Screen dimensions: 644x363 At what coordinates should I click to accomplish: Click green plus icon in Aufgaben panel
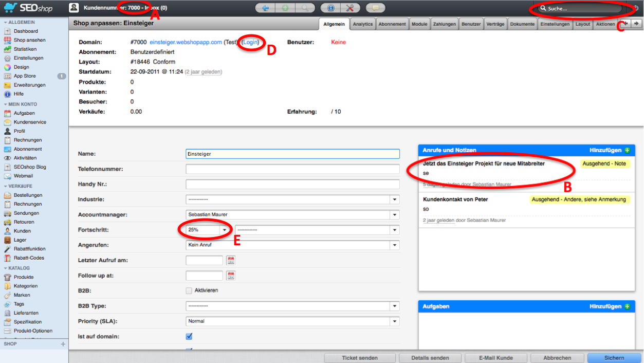pyautogui.click(x=627, y=306)
